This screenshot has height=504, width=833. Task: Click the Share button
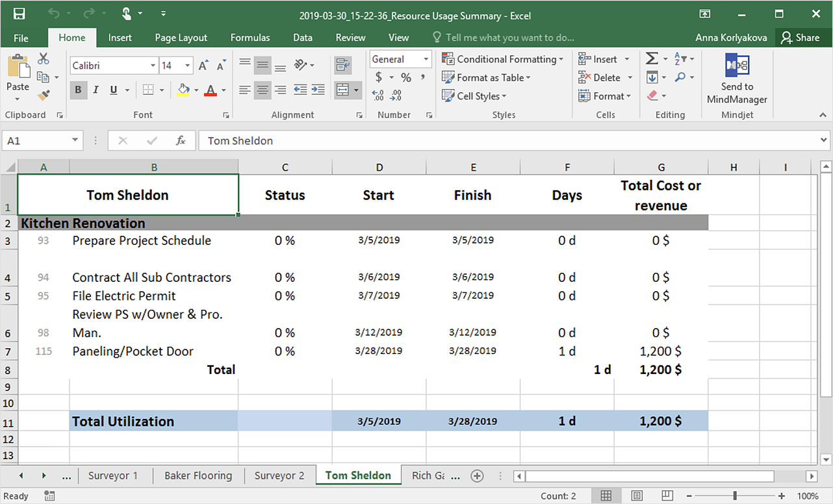pyautogui.click(x=801, y=38)
